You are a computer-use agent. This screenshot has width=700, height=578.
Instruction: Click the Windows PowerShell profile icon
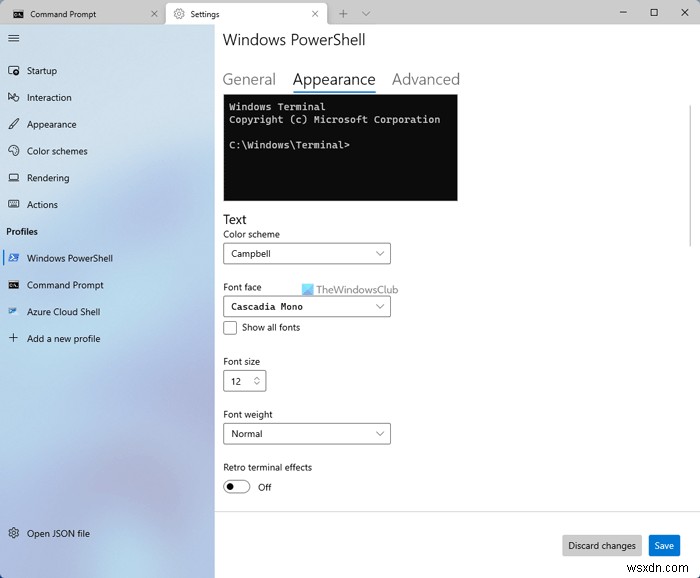14,258
